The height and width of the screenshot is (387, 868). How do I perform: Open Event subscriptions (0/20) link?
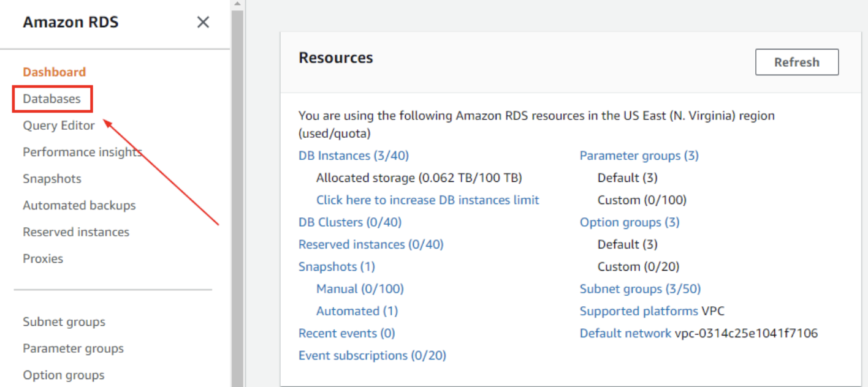[372, 355]
